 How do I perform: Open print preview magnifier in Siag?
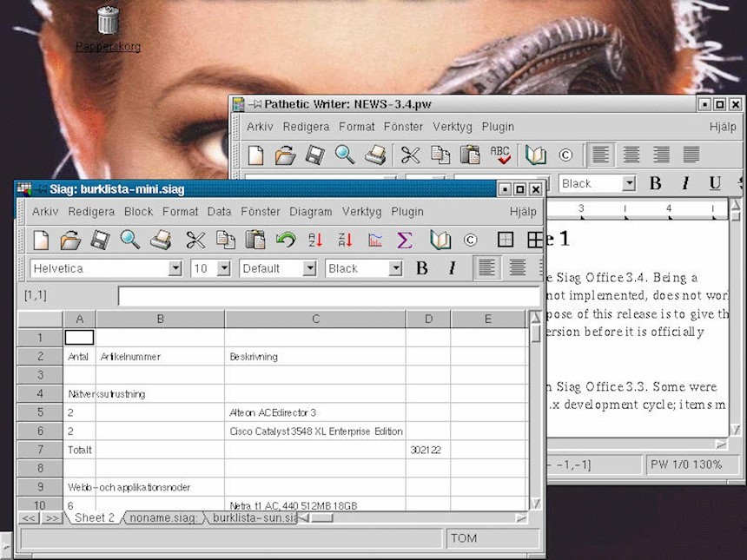(130, 240)
